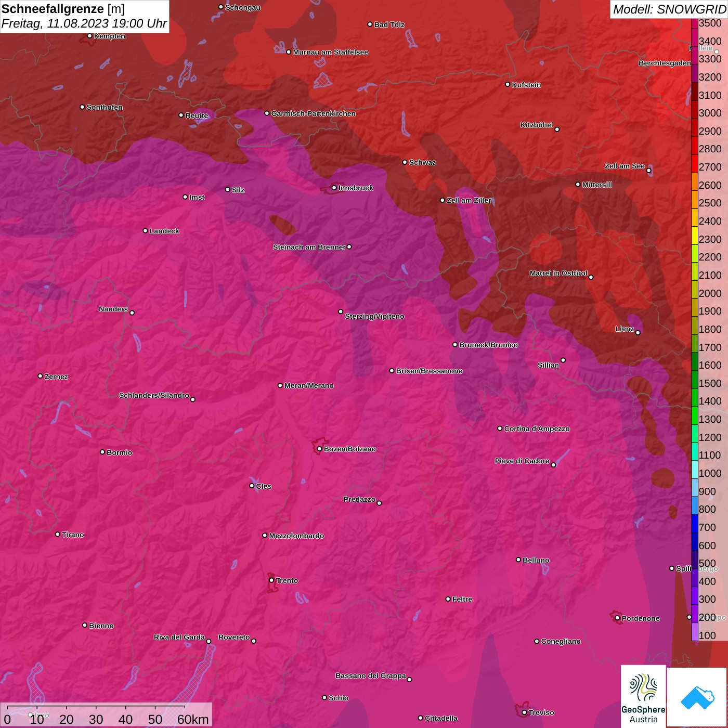This screenshot has width=728, height=728.
Task: Click the Bruneck/Brunico location dot
Action: [455, 344]
